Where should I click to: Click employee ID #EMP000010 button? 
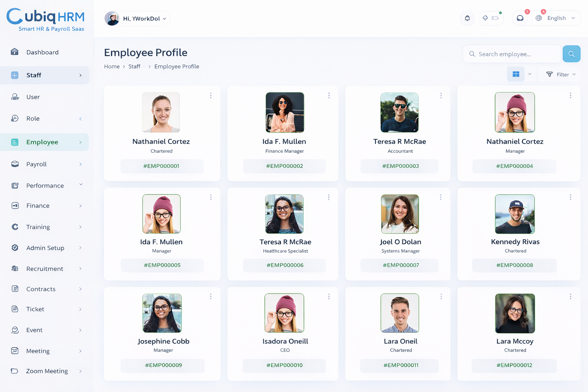(284, 365)
